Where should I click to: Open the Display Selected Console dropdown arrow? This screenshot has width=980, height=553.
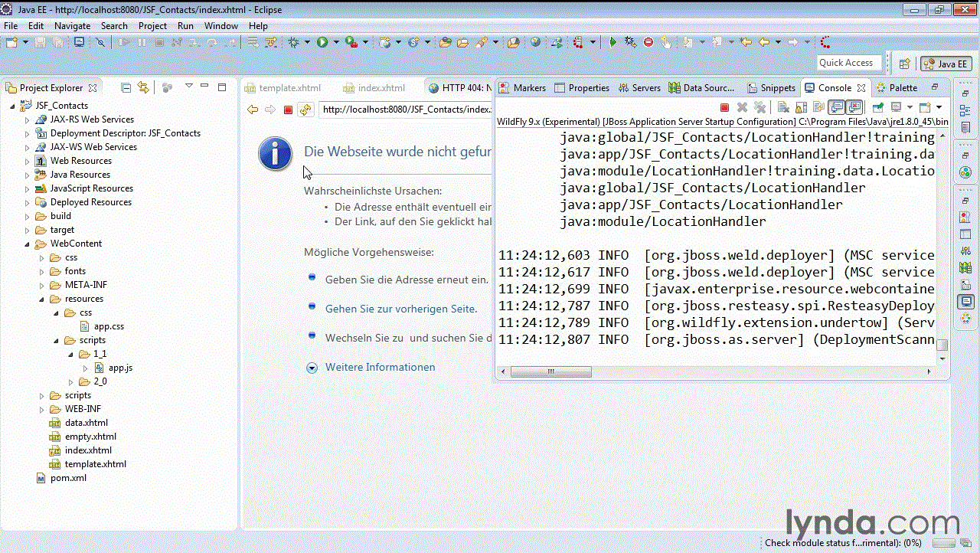point(910,108)
